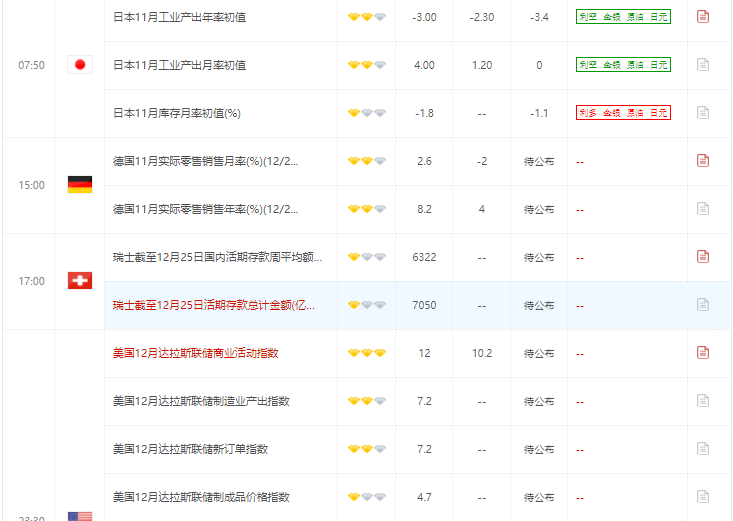Select 待公布 in 达拉斯联储商业活动指数 row
The height and width of the screenshot is (521, 733).
tap(539, 354)
